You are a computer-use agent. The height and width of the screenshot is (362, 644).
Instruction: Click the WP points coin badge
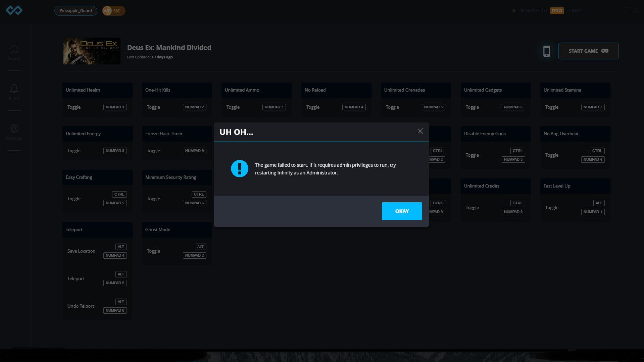(x=114, y=11)
